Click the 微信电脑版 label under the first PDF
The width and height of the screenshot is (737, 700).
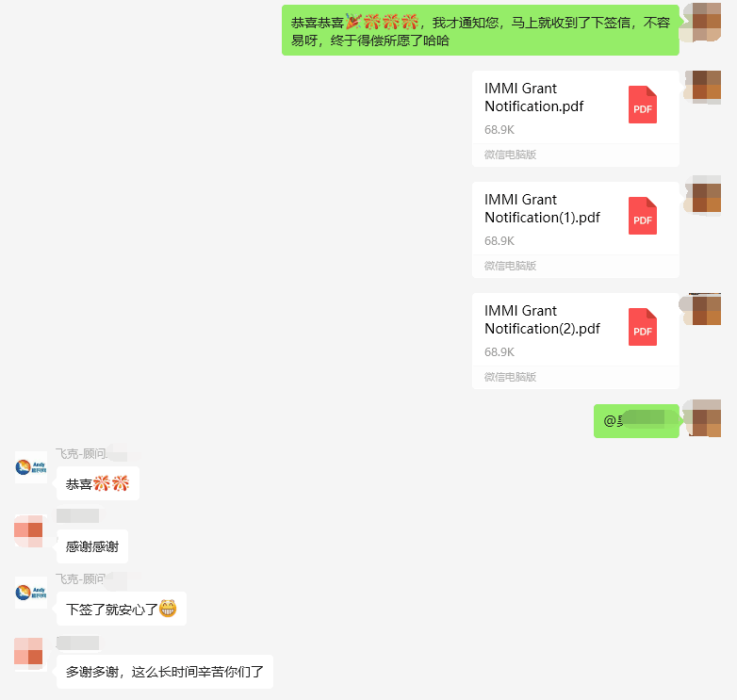(511, 155)
